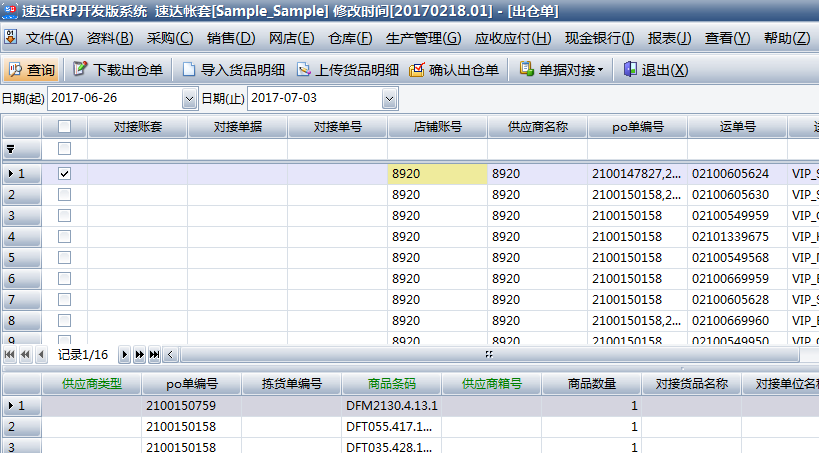This screenshot has height=453, width=819.
Task: Click the 导入货品明细 document icon
Action: (189, 69)
